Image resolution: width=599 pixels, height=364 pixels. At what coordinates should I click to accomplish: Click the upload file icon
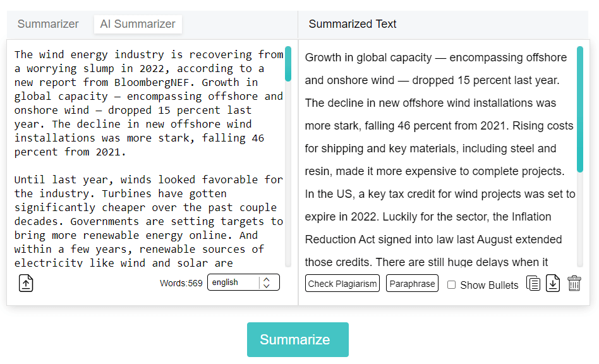tap(25, 283)
